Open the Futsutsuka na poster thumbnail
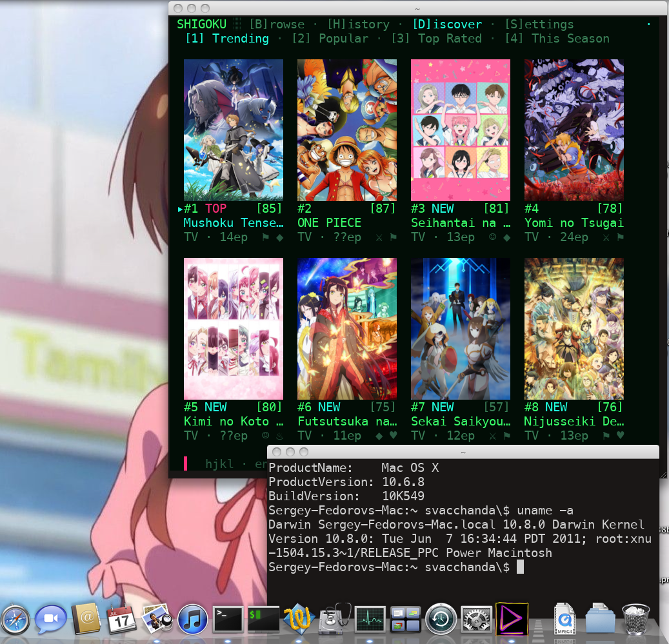The height and width of the screenshot is (644, 669). (347, 329)
